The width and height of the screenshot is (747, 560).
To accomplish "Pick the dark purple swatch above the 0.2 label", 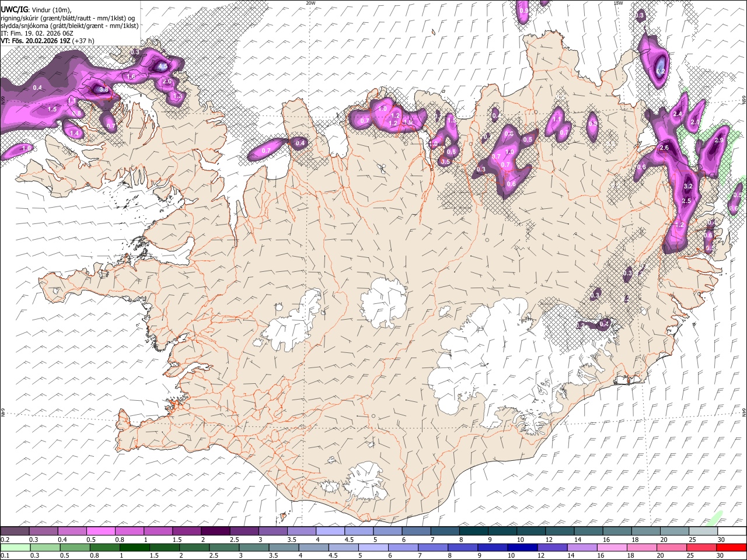I will 15,531.
